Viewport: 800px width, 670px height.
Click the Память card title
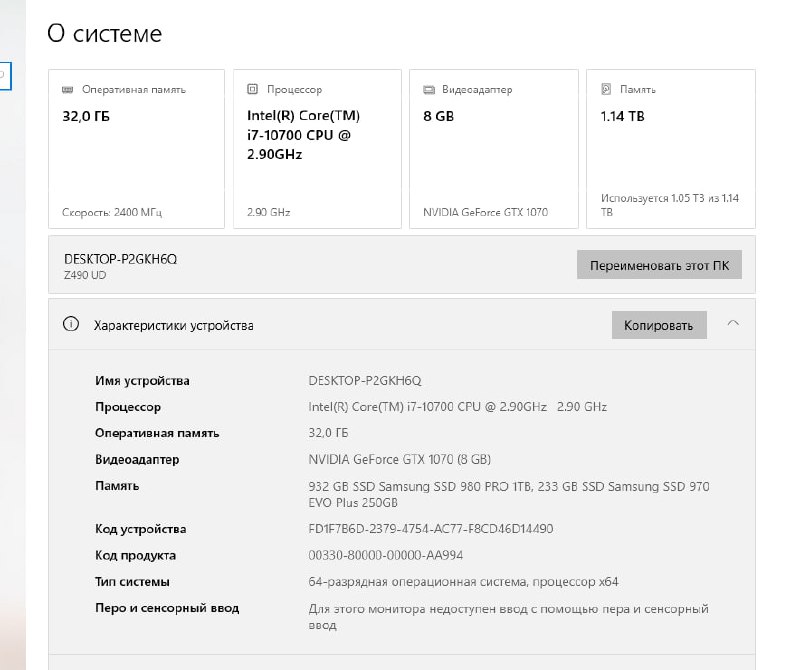click(638, 90)
